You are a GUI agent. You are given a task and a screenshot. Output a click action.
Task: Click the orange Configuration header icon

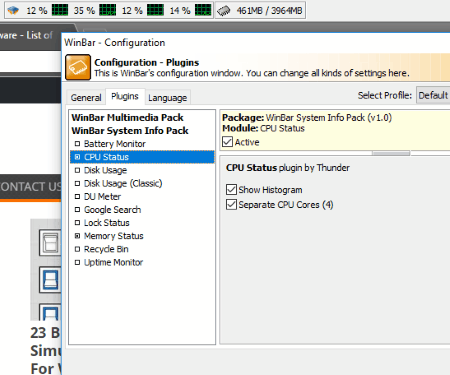[78, 67]
